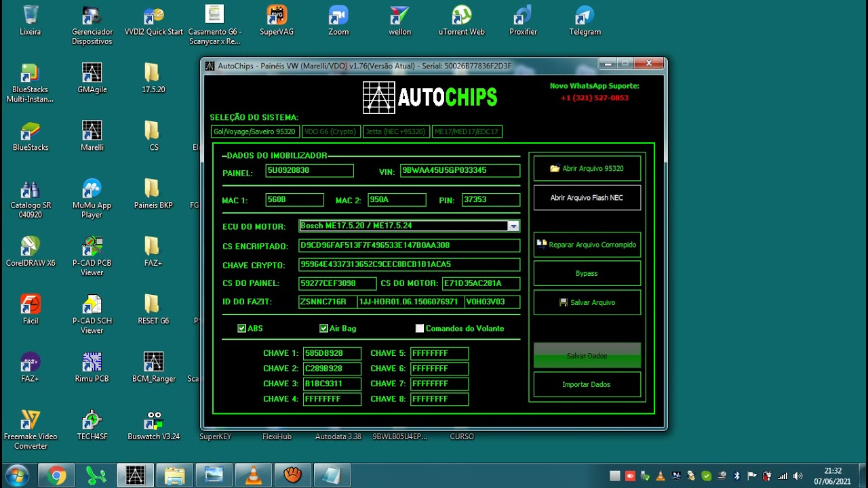868x488 pixels.
Task: Open File Explorer from taskbar
Action: click(x=174, y=476)
